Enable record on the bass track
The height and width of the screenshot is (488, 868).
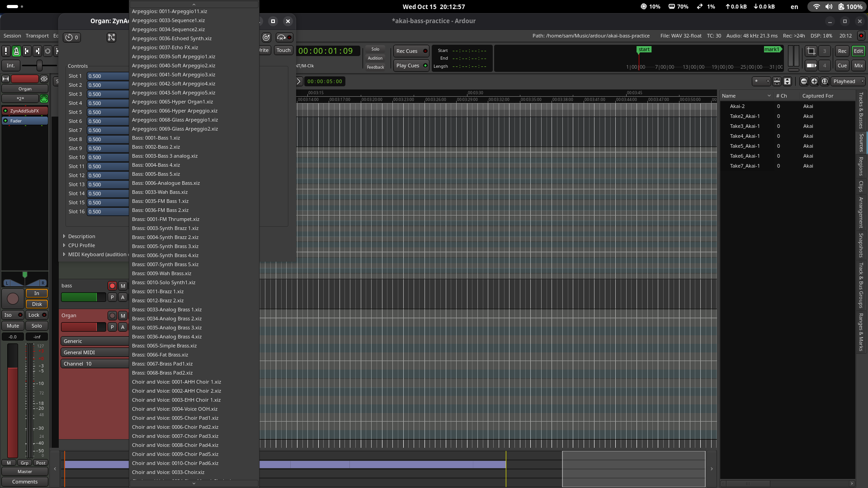112,286
